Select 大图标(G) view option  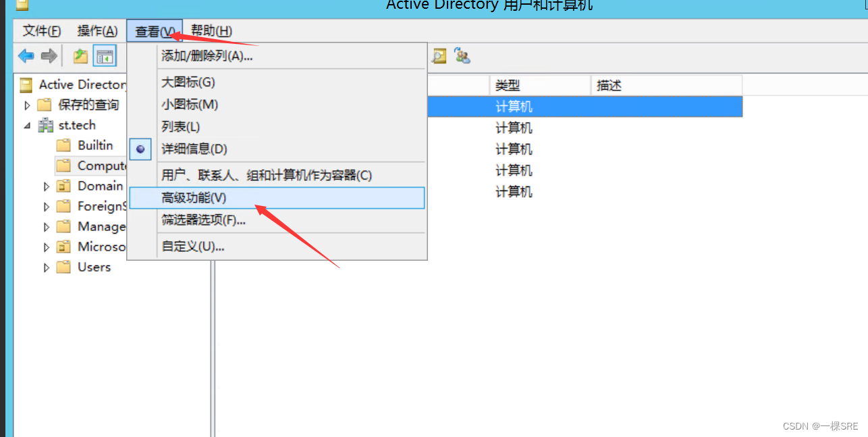277,82
